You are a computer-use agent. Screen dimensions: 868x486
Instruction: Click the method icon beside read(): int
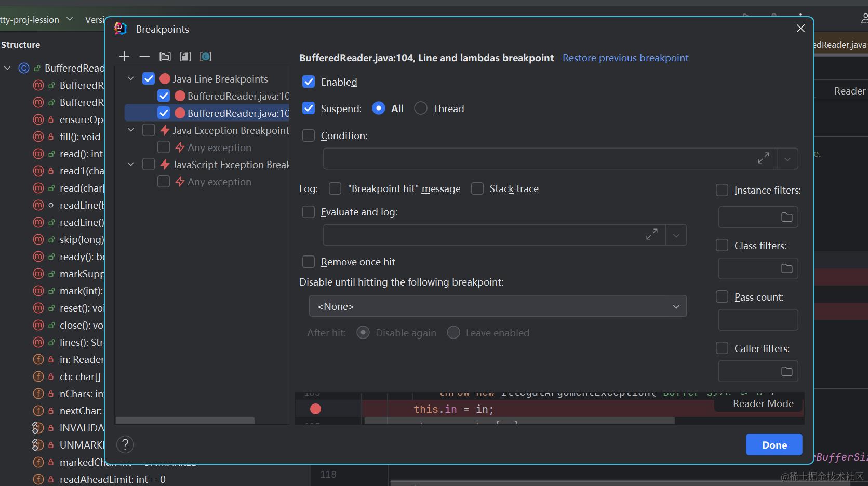coord(38,154)
